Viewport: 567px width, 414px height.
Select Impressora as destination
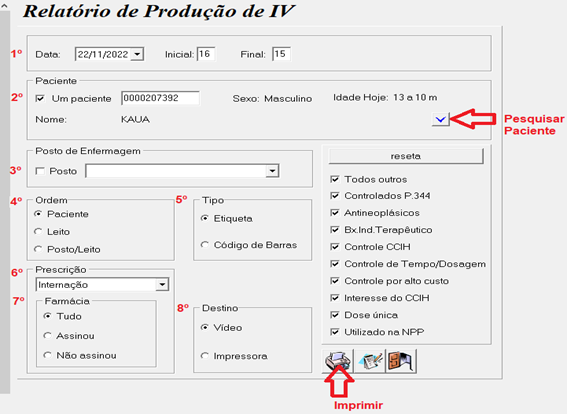pos(205,356)
